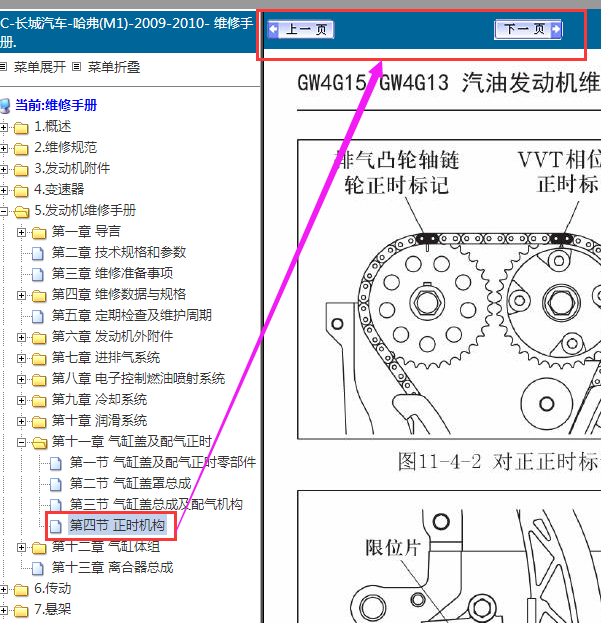
Task: Expand the 6.传动 tree node
Action: [4, 590]
